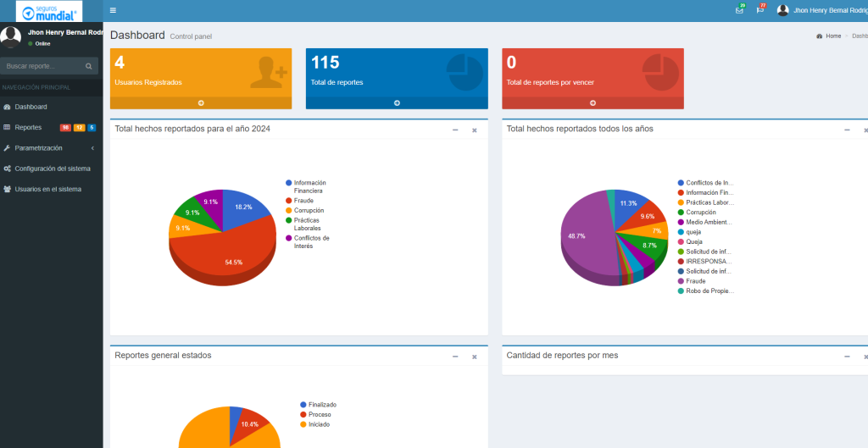868x448 pixels.
Task: Open the flag notifications icon in header
Action: (x=760, y=10)
